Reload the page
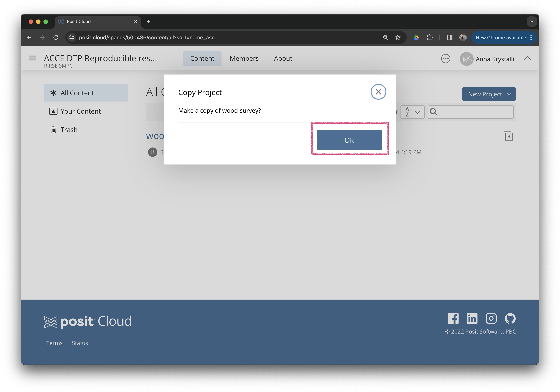The image size is (560, 392). coord(56,37)
